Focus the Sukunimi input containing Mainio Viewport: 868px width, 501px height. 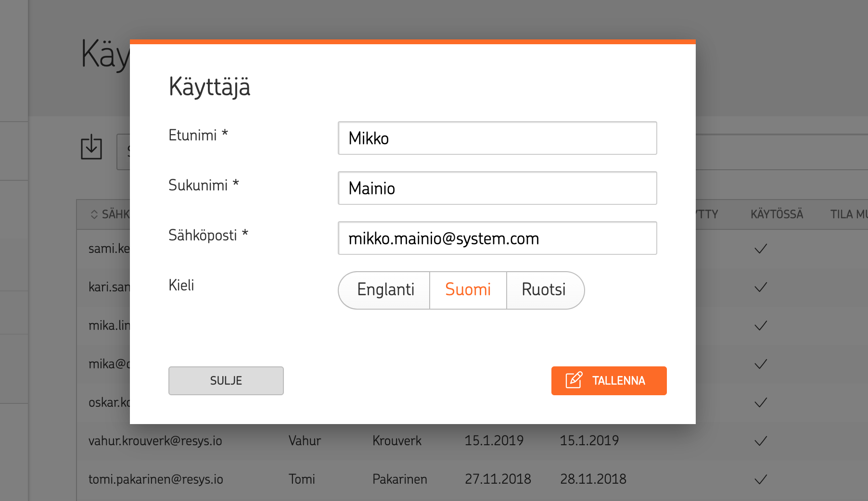(498, 188)
